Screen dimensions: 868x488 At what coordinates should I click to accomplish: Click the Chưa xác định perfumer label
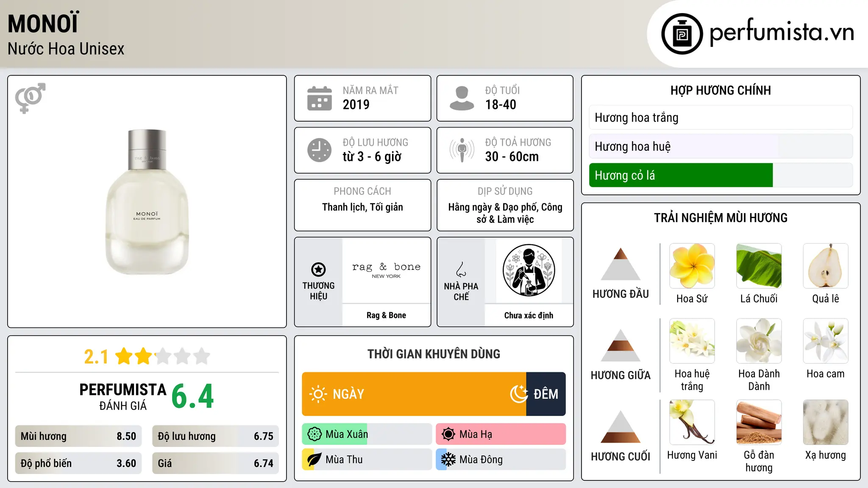[x=529, y=315]
